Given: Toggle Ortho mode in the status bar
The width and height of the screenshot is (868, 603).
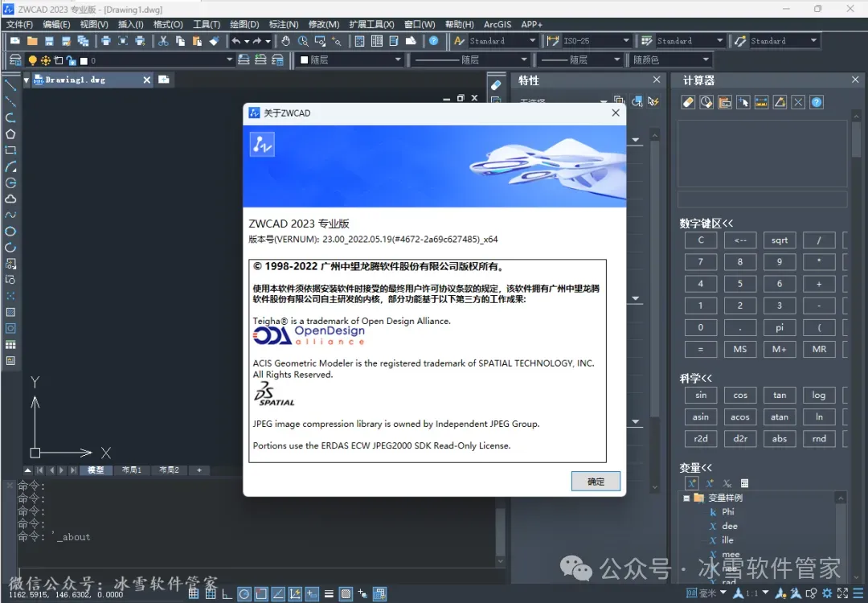Looking at the screenshot, I should (x=227, y=594).
